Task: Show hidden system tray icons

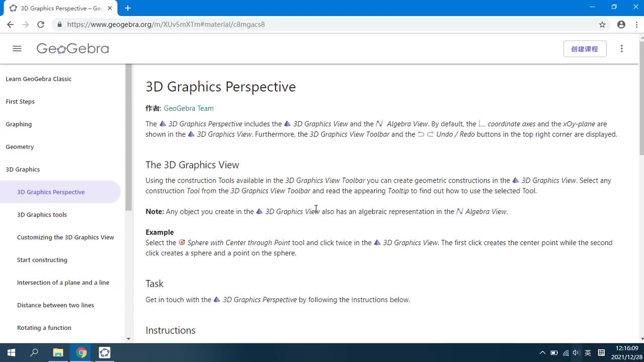Action: [542, 352]
